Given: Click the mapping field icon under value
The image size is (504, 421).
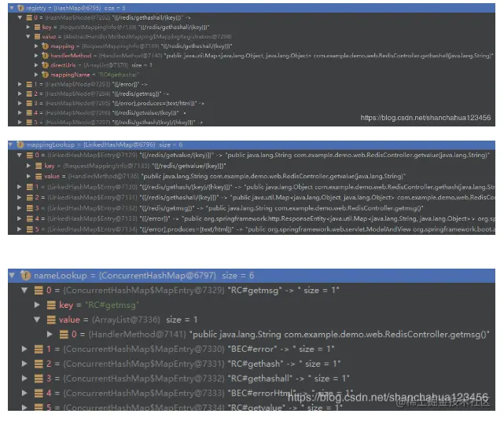Looking at the screenshot, I should [x=45, y=46].
